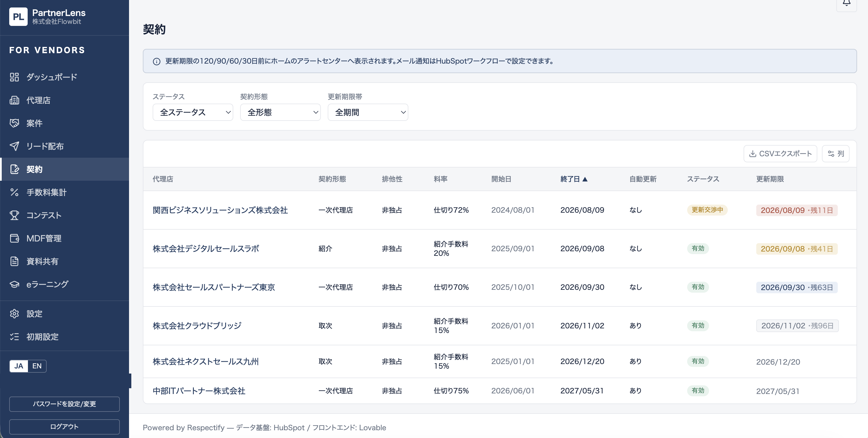Image resolution: width=868 pixels, height=438 pixels.
Task: Click the リード配布 paper plane icon
Action: (x=14, y=146)
